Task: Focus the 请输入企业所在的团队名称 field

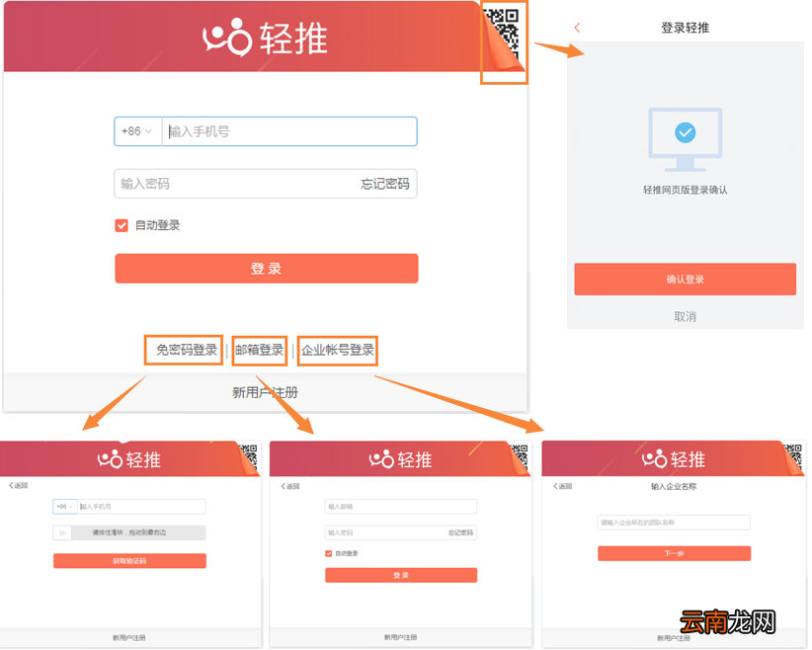Action: (674, 523)
